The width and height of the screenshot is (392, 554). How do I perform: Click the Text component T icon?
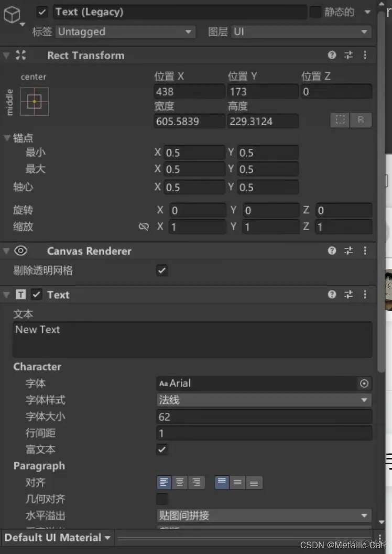click(21, 295)
